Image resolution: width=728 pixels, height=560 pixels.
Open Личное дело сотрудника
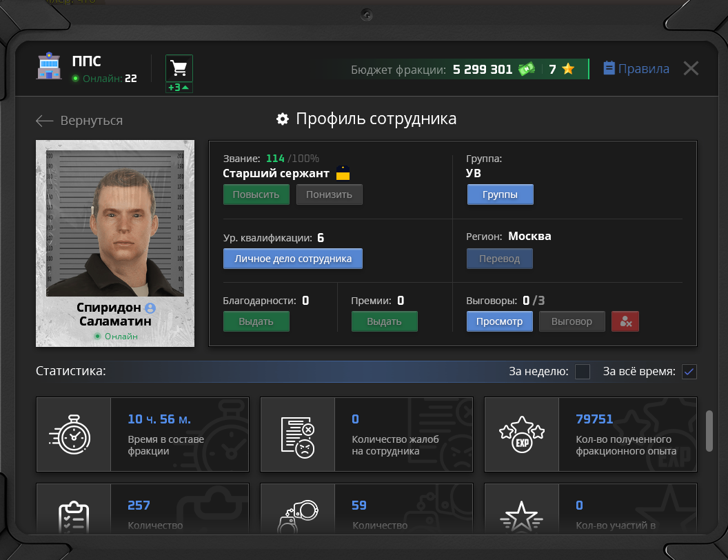pyautogui.click(x=293, y=259)
